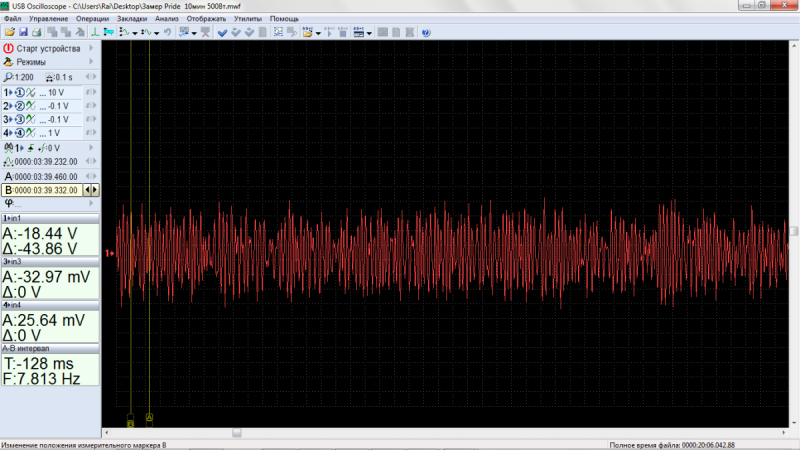The height and width of the screenshot is (450, 800).
Task: Click the phase φ symbol row
Action: click(x=9, y=204)
